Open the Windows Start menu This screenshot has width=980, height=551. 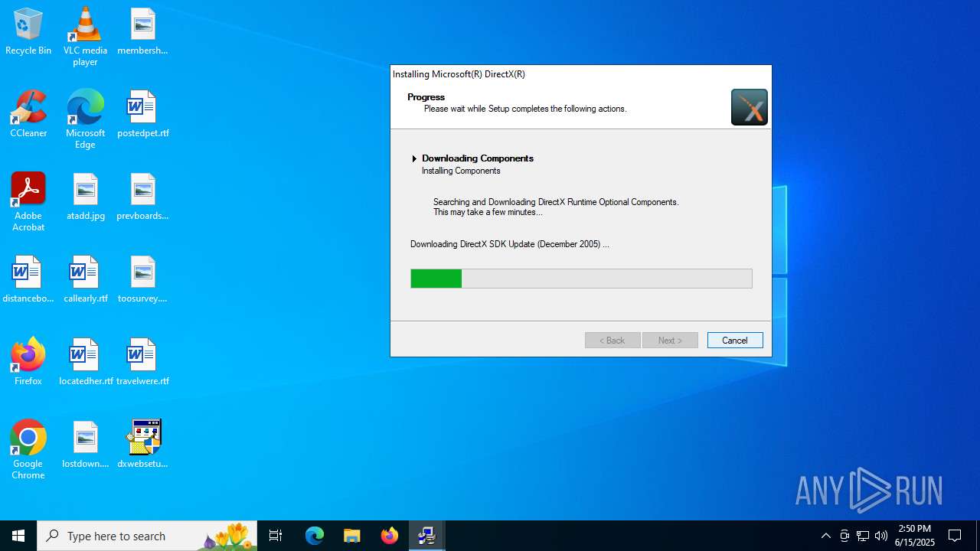(18, 536)
